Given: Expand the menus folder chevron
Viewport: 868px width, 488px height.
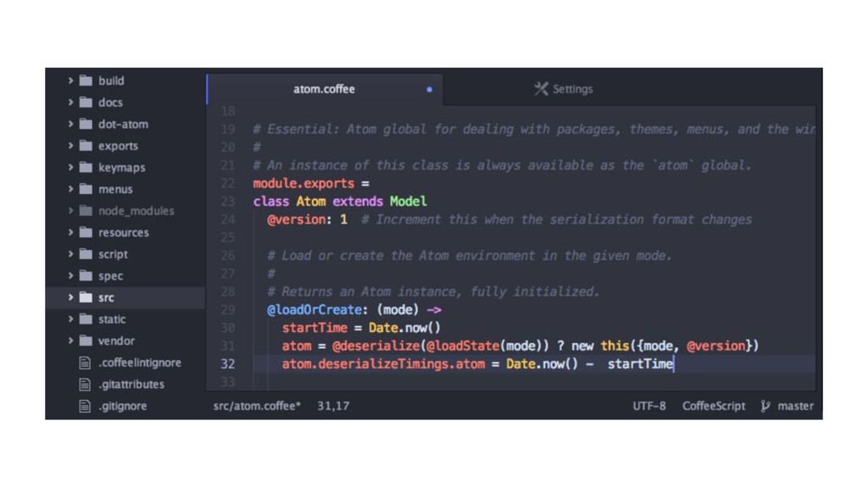Looking at the screenshot, I should (71, 189).
